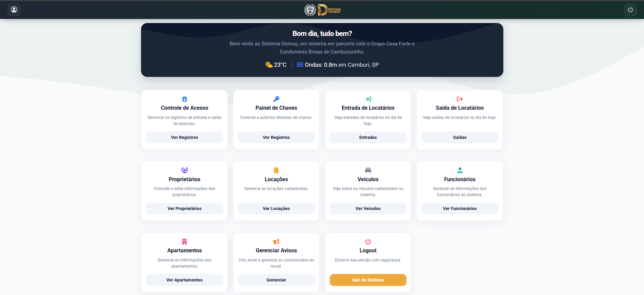Image resolution: width=644 pixels, height=295 pixels.
Task: Click the Gerenciar Avisos card title
Action: point(276,251)
